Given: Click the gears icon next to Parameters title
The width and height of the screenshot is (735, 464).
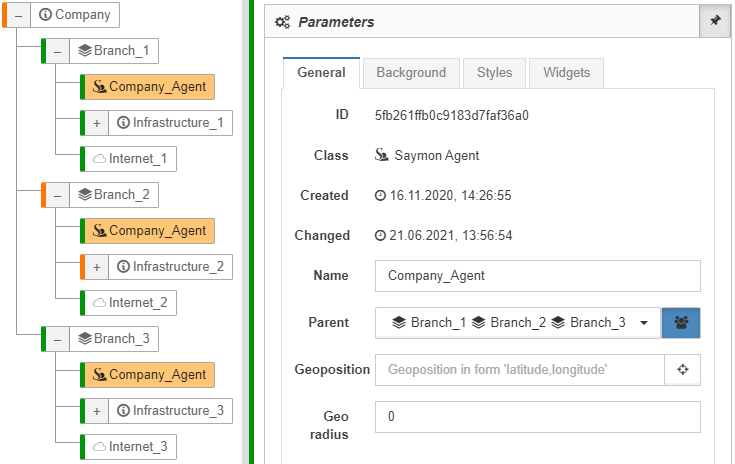Looking at the screenshot, I should pyautogui.click(x=282, y=22).
